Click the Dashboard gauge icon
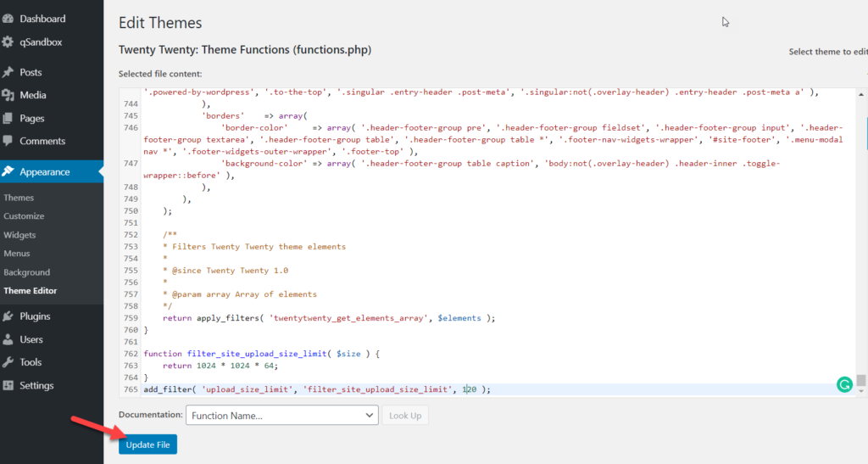Image resolution: width=868 pixels, height=464 pixels. (x=8, y=19)
